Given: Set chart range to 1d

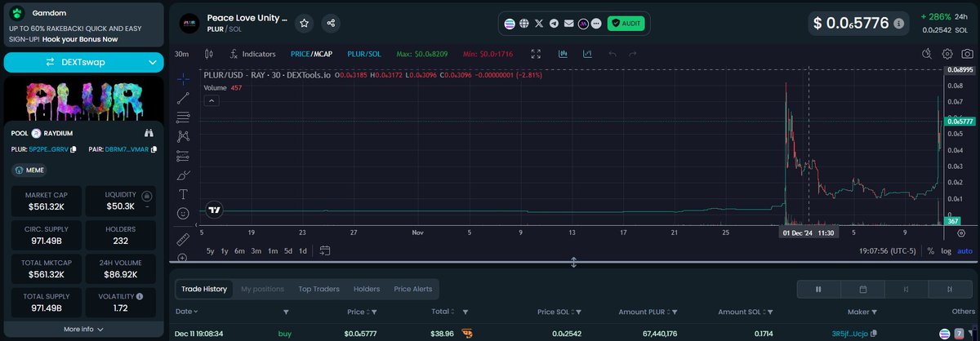Looking at the screenshot, I should pyautogui.click(x=303, y=250).
